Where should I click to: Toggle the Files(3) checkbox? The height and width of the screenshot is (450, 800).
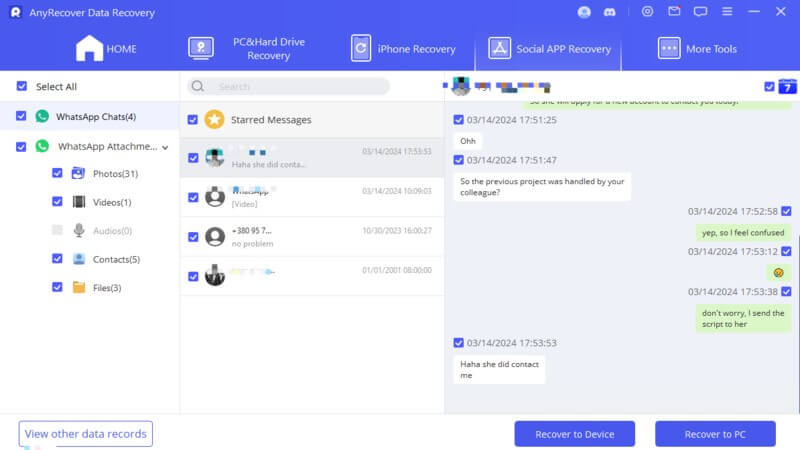coord(57,287)
